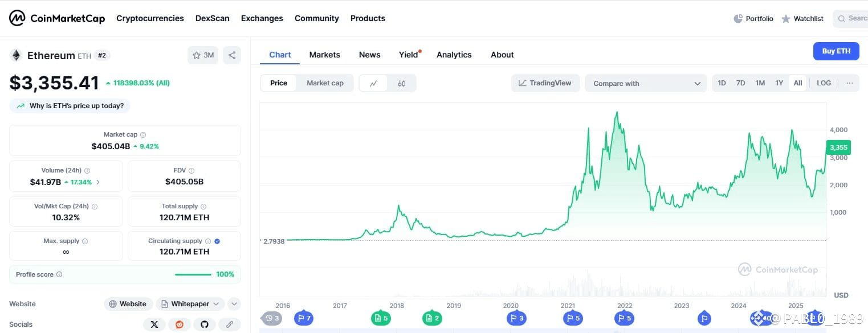Open the Ethereum Website link

128,304
